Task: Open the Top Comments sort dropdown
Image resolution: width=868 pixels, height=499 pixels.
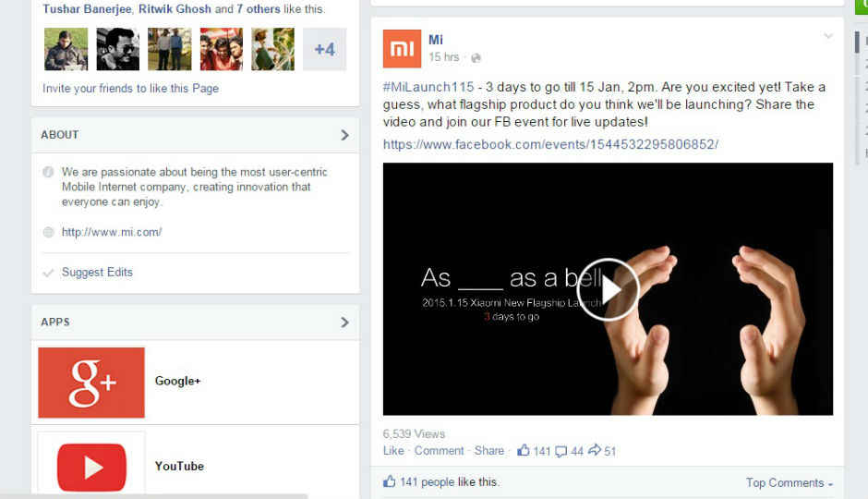Action: [789, 483]
